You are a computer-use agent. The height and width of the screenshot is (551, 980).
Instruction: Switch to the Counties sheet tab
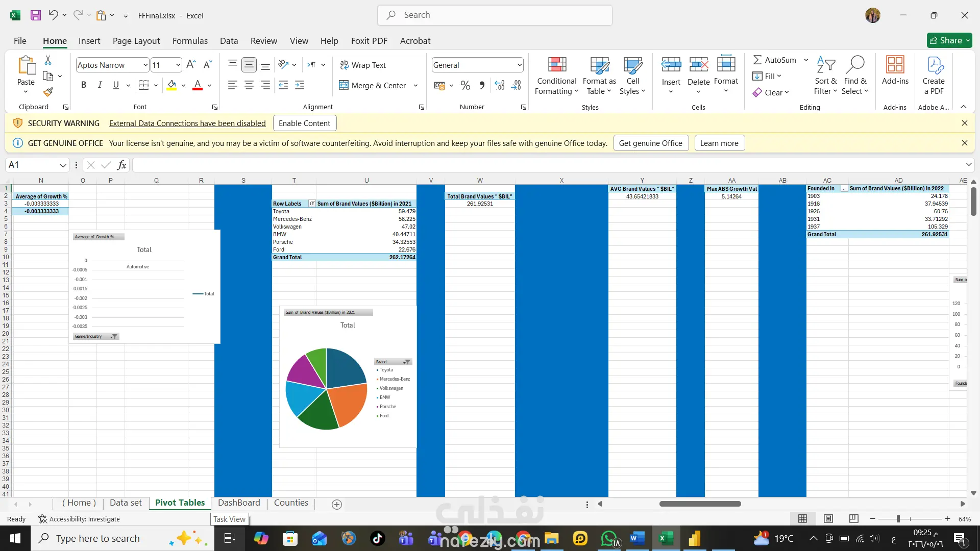click(291, 503)
